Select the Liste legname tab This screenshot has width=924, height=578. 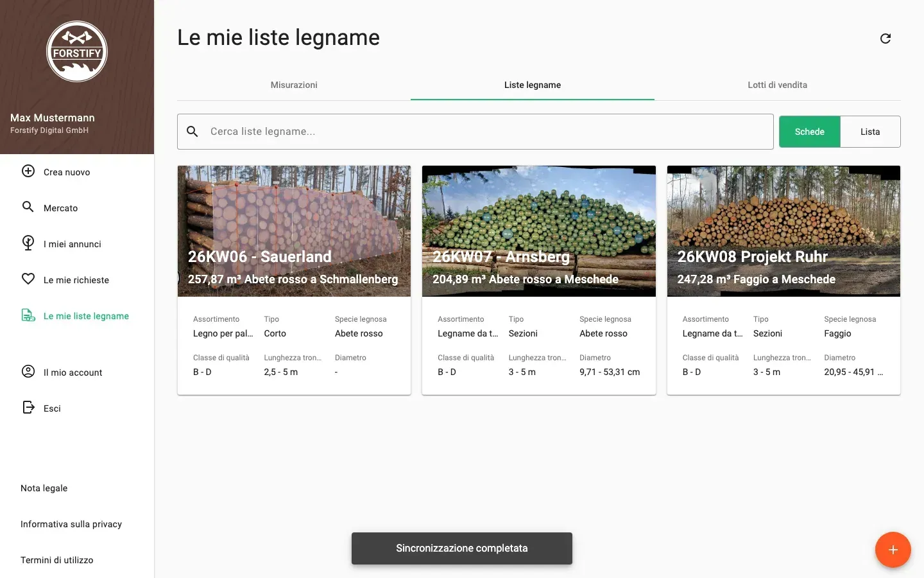(x=533, y=85)
